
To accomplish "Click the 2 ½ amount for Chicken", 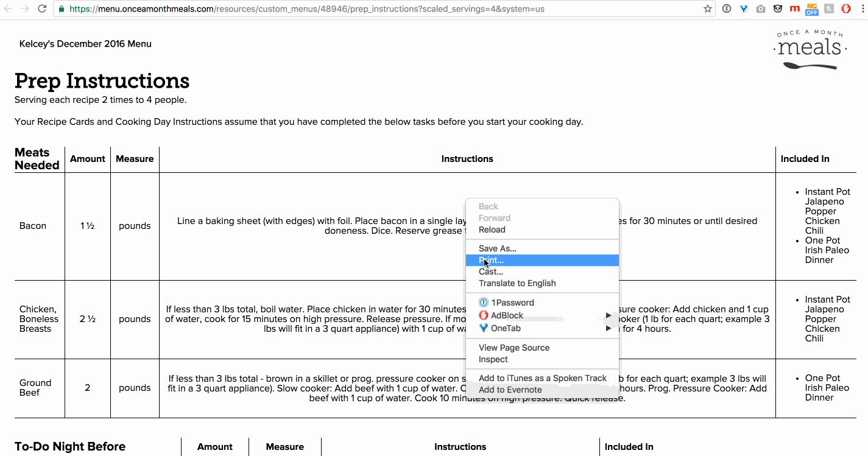I will tap(87, 319).
